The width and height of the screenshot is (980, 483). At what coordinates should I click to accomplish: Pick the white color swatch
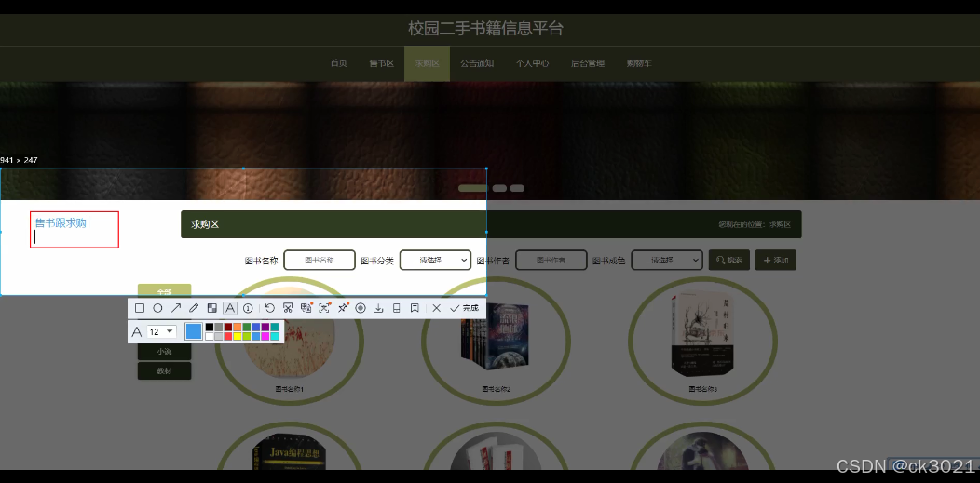point(210,336)
